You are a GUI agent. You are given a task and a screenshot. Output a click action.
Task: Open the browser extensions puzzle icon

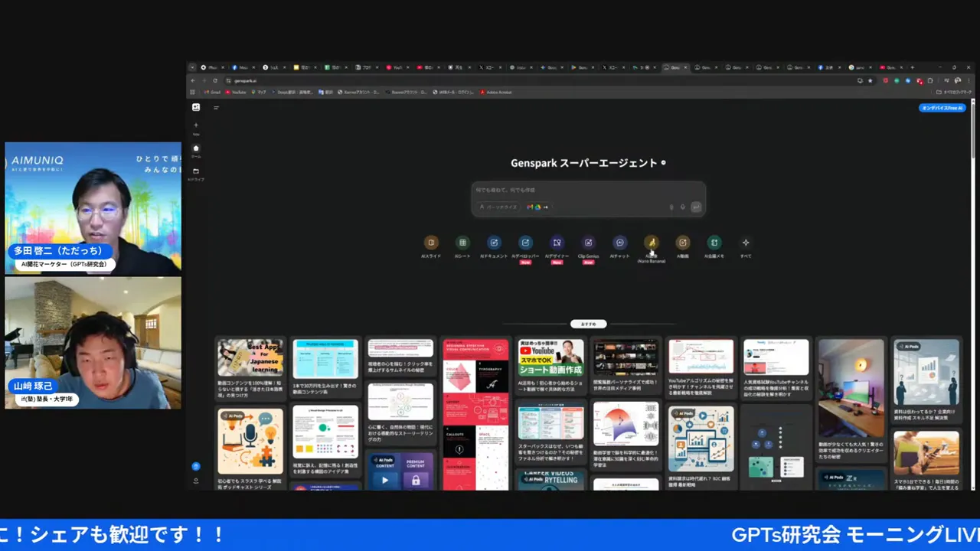(x=929, y=80)
